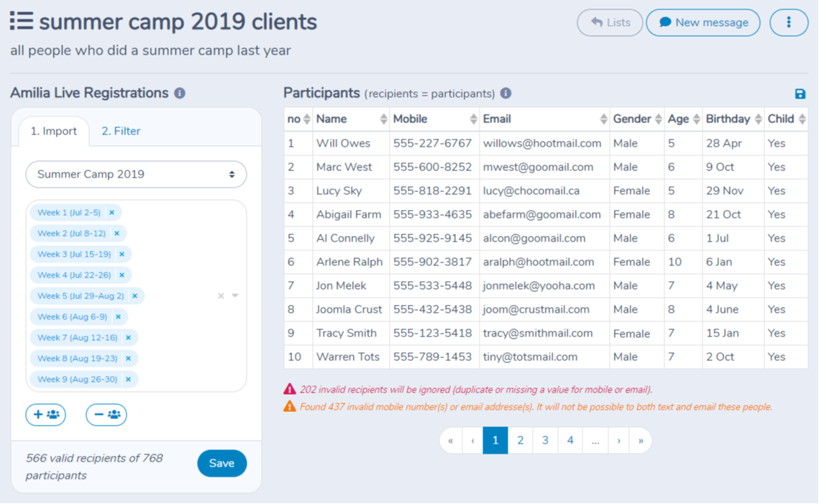Go to the previous page of results
The height and width of the screenshot is (504, 819).
(x=472, y=441)
